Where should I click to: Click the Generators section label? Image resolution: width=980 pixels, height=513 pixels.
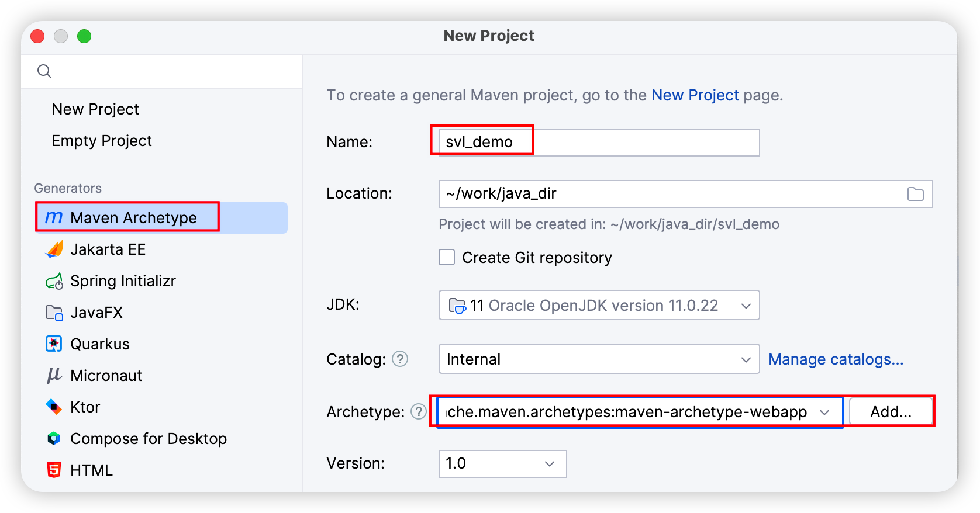[x=68, y=188]
